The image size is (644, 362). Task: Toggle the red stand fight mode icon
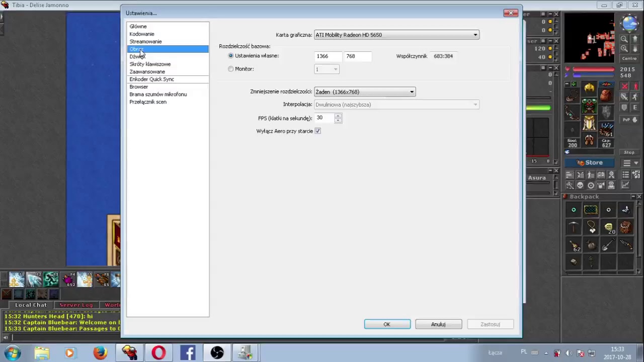click(x=635, y=86)
